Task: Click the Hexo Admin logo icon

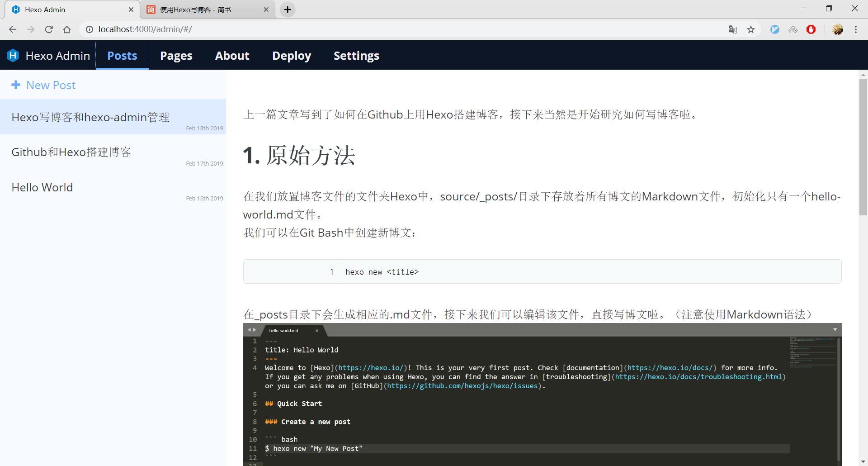Action: coord(13,55)
